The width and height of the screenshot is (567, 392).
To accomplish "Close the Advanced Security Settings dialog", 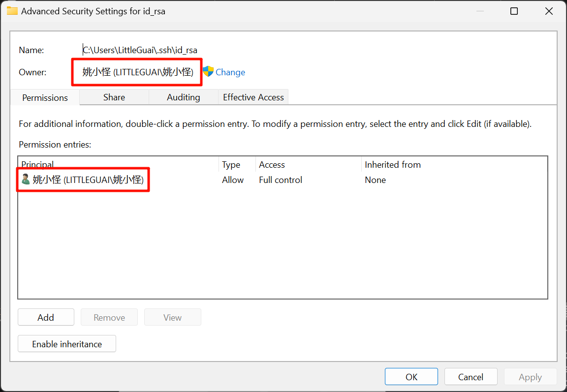I will point(549,11).
